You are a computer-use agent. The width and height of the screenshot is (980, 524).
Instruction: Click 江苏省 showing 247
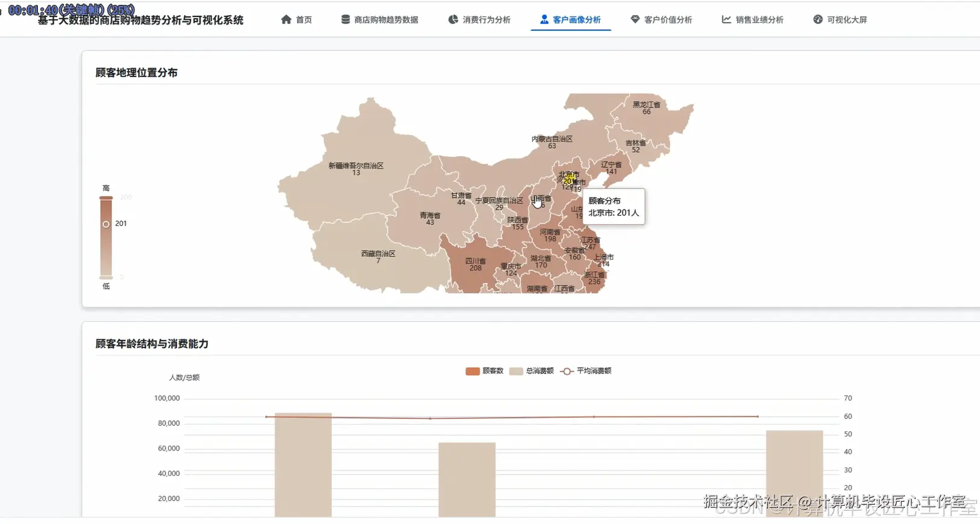pyautogui.click(x=589, y=243)
